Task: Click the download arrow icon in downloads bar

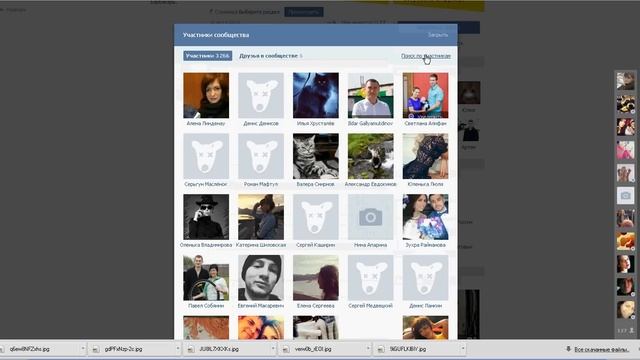Action: click(x=568, y=349)
